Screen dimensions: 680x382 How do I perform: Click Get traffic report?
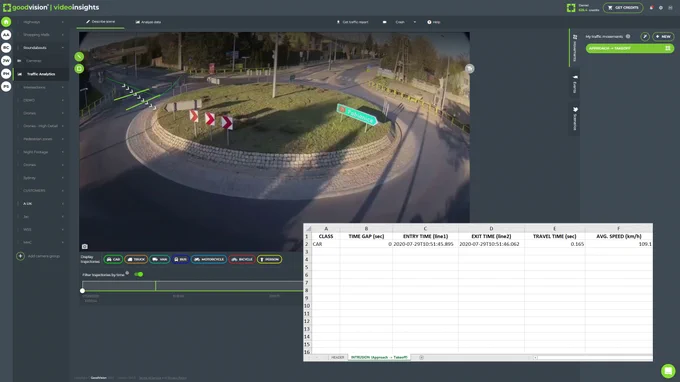tap(353, 22)
